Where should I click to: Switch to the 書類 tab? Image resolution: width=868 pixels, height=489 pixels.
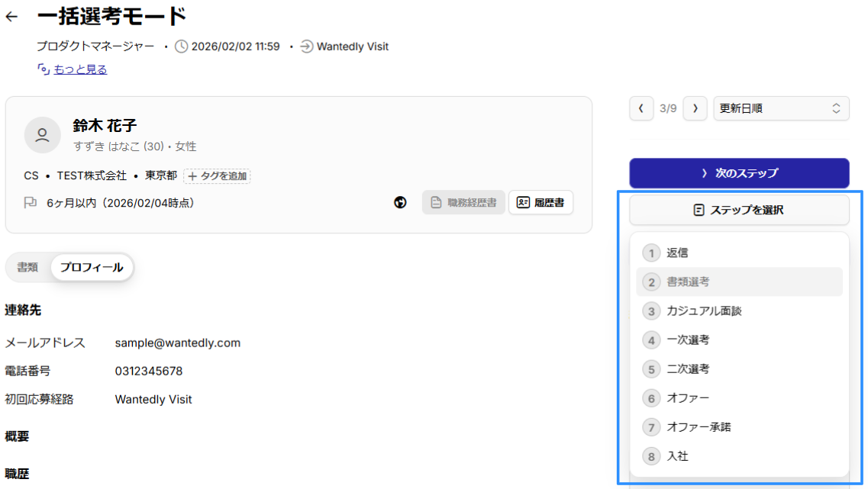point(28,268)
